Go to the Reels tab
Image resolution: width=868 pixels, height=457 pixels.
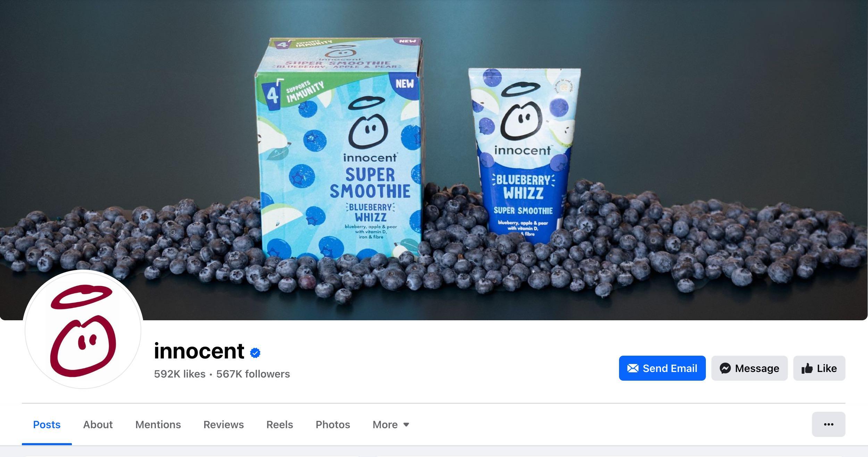click(279, 425)
